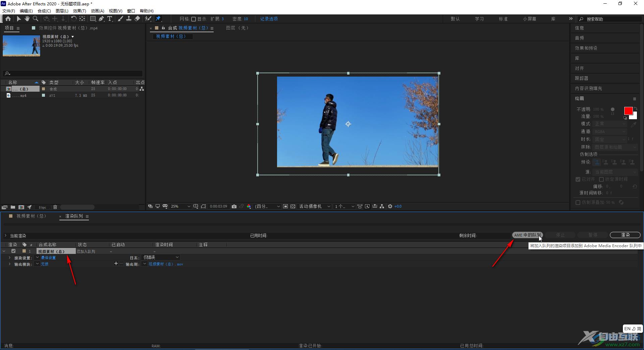Click output path 视频素材（总）.mov link
Viewport: 644px width, 350px height.
(x=166, y=264)
